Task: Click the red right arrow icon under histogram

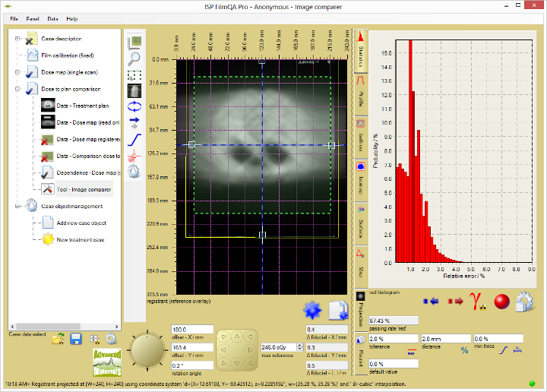Action: pos(456,301)
